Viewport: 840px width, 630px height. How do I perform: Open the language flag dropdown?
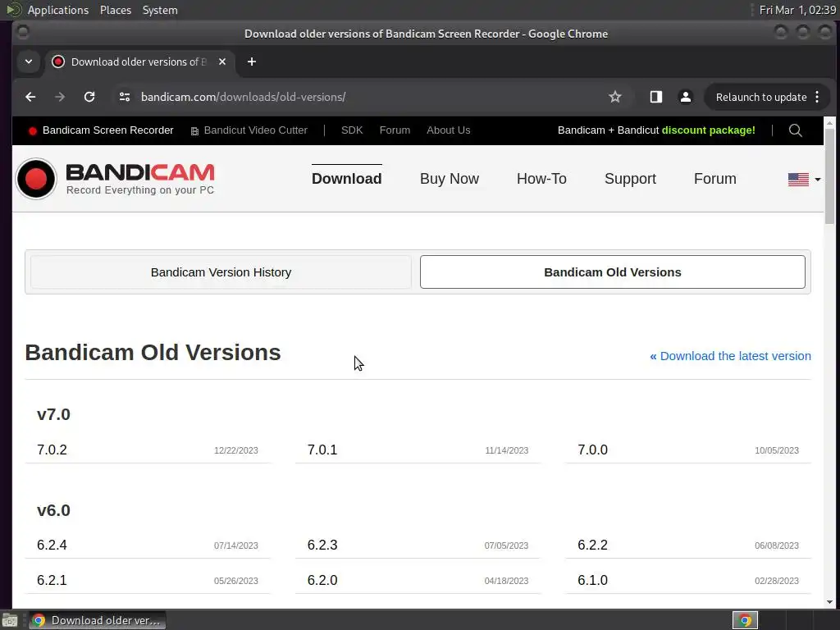pyautogui.click(x=804, y=180)
